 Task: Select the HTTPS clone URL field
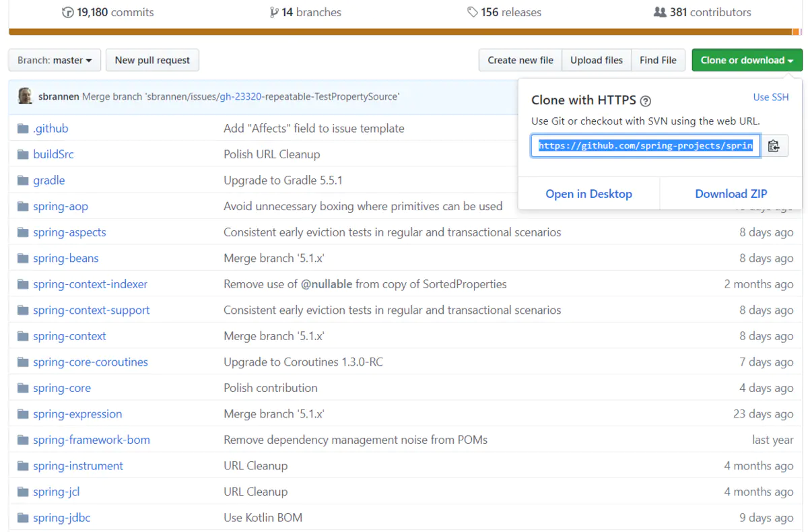645,145
